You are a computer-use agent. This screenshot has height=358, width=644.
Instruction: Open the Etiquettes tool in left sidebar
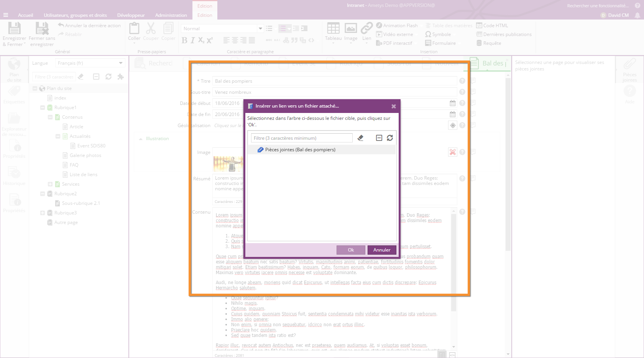pos(14,91)
